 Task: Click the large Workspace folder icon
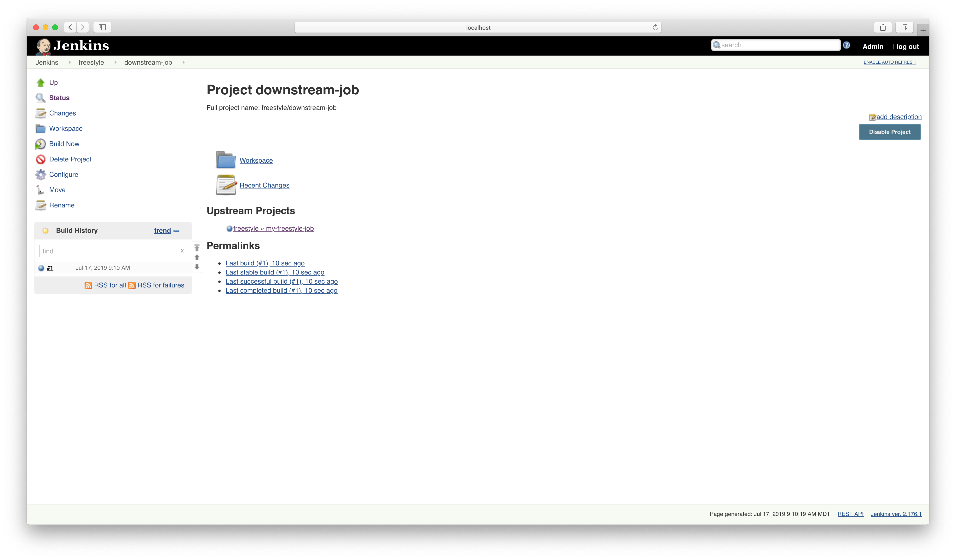pos(226,160)
